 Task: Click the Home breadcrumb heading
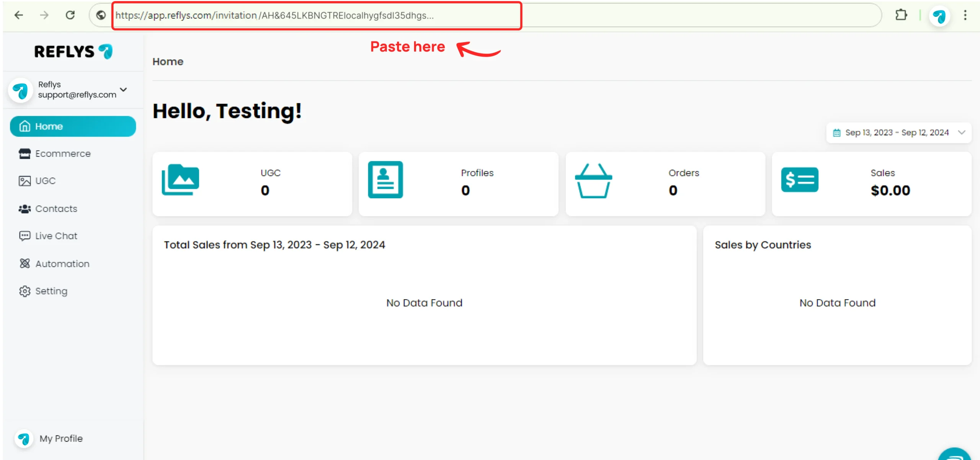(x=168, y=62)
